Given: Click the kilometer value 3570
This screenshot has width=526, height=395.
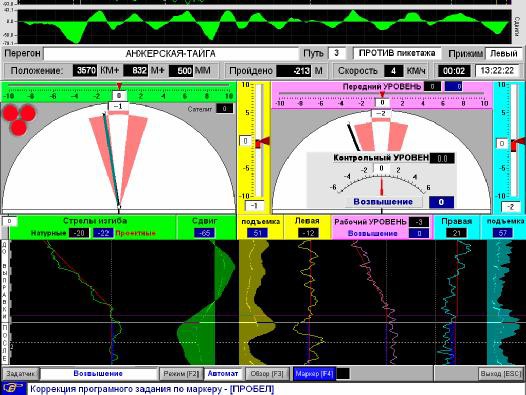Looking at the screenshot, I should pyautogui.click(x=86, y=71).
